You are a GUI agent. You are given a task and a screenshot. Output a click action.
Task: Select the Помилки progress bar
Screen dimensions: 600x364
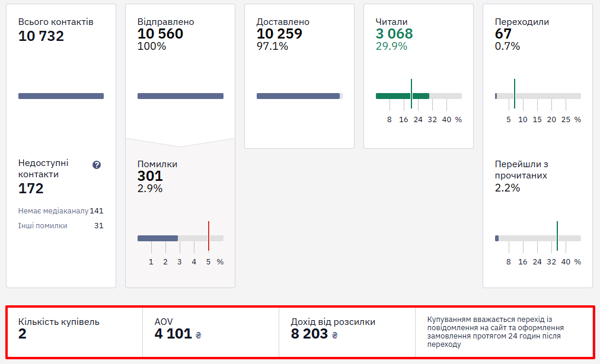point(180,238)
